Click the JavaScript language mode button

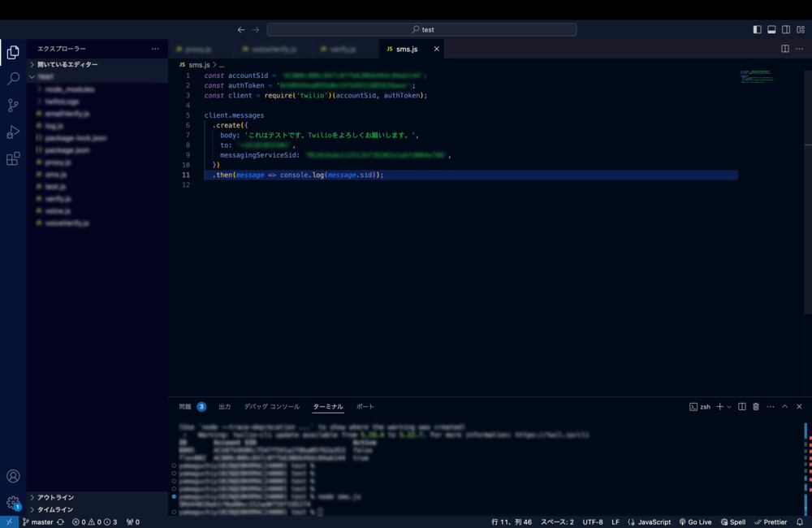(x=650, y=522)
